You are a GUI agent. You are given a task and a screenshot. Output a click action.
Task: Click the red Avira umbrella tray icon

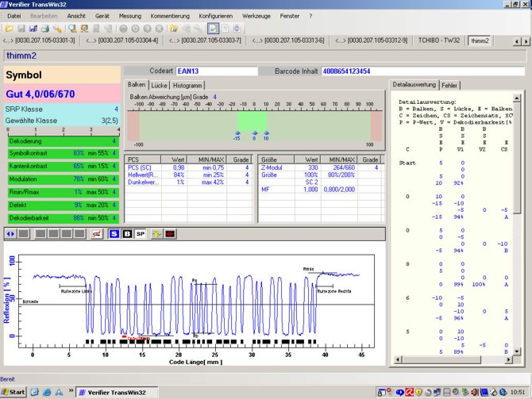410,392
